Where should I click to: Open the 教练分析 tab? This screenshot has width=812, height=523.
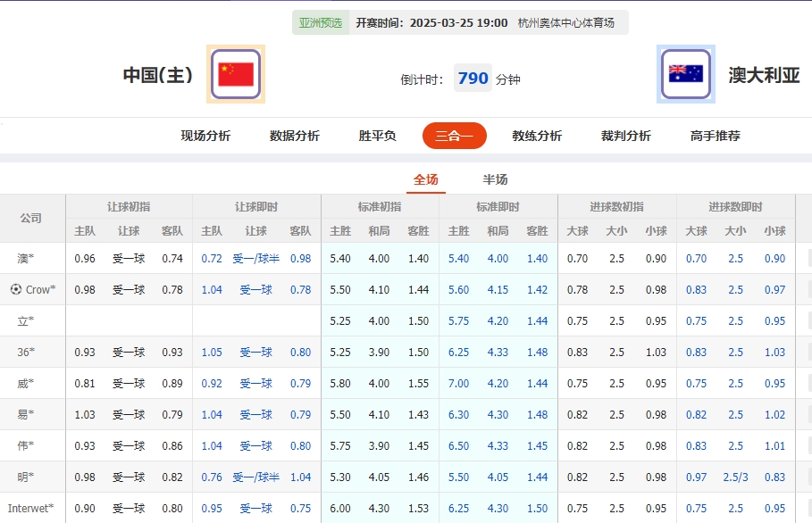tap(537, 136)
